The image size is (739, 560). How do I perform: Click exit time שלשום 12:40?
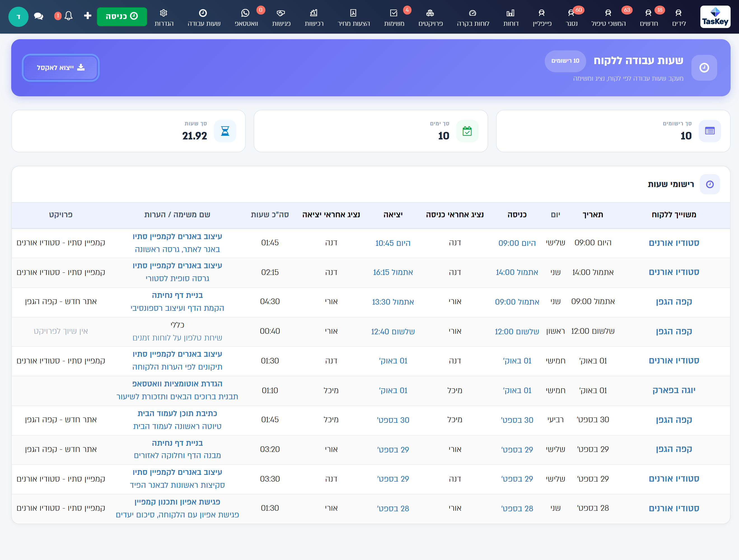[393, 332]
